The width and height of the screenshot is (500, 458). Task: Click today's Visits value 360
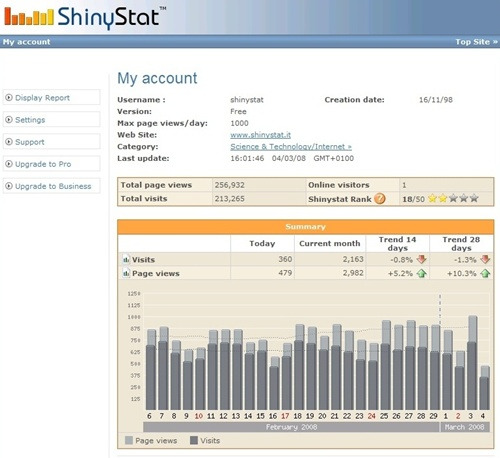(x=285, y=259)
